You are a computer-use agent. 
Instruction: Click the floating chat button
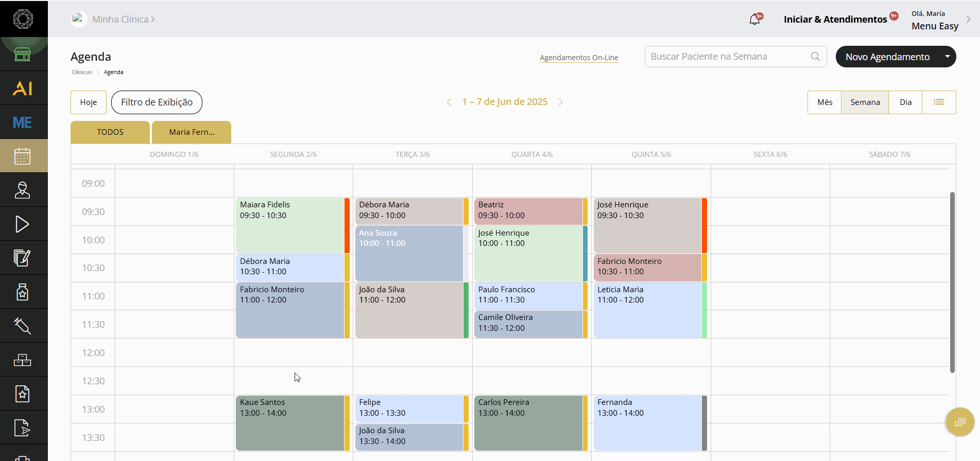[x=960, y=422]
